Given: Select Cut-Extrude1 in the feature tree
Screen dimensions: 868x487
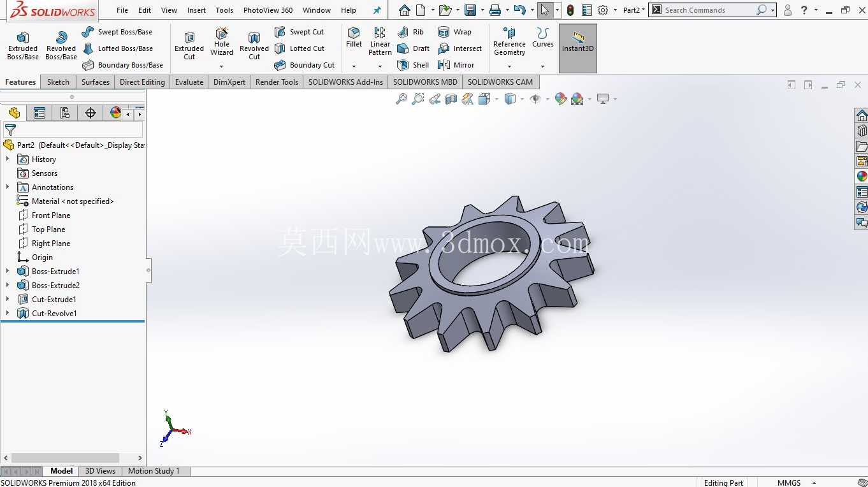Looking at the screenshot, I should pos(54,300).
